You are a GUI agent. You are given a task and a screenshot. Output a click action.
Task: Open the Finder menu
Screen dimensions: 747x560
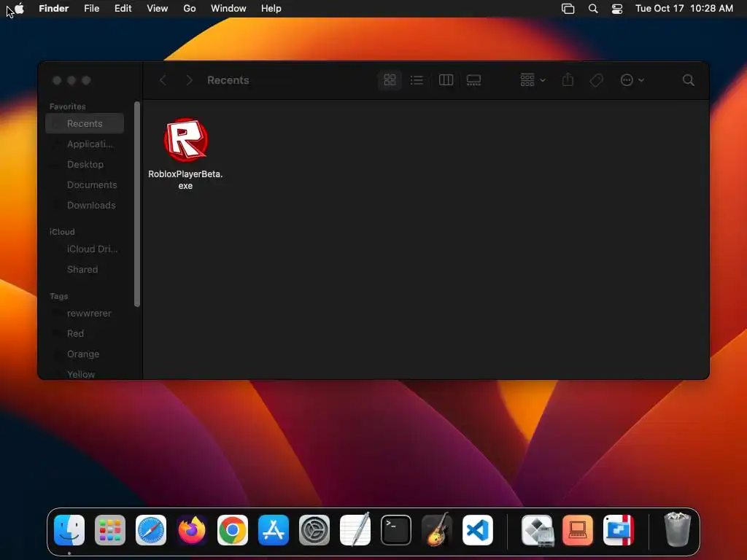coord(54,9)
